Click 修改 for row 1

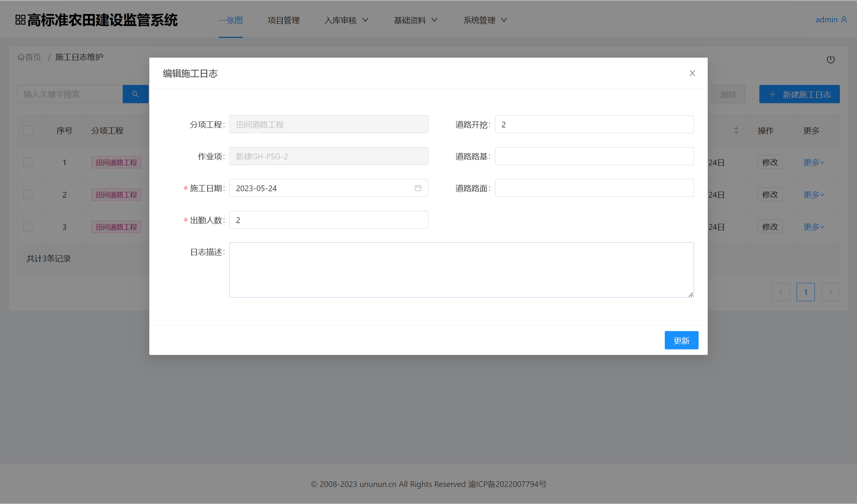point(770,162)
